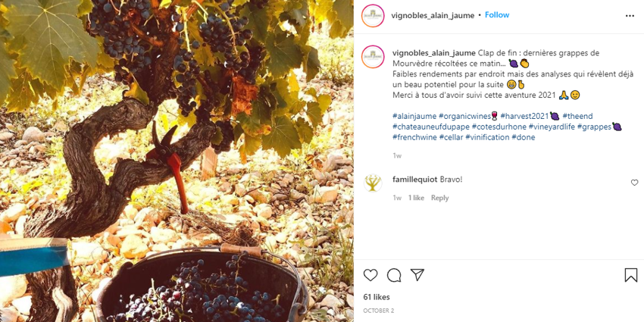Open the vineyard grape harvest photo

tap(177, 161)
